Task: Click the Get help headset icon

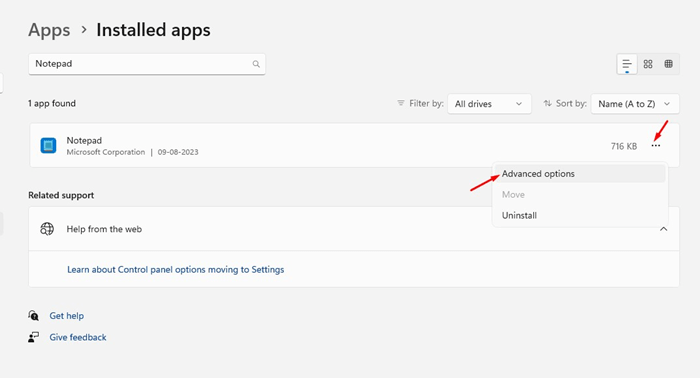Action: 33,316
